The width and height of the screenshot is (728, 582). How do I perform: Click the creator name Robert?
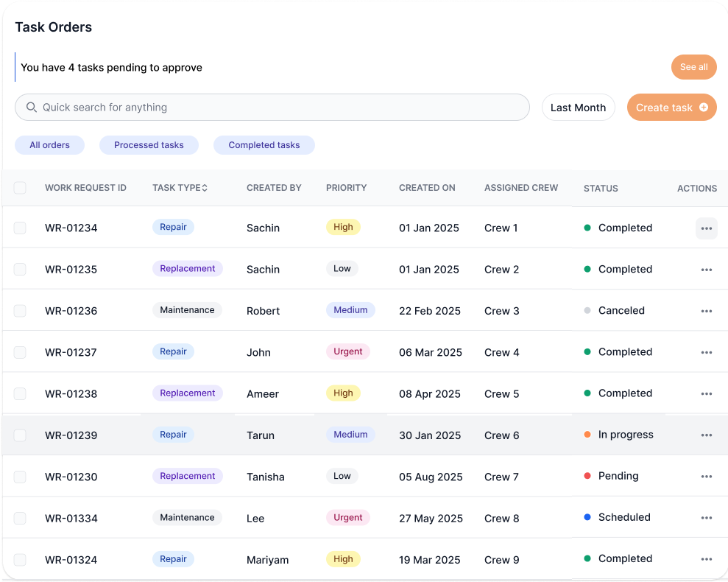click(263, 311)
